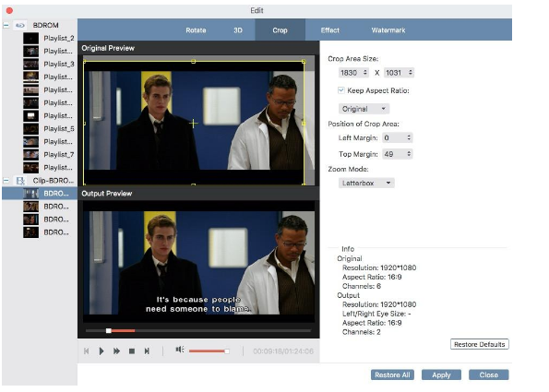549x392 pixels.
Task: Close the Edit dialog with Close button
Action: click(489, 374)
